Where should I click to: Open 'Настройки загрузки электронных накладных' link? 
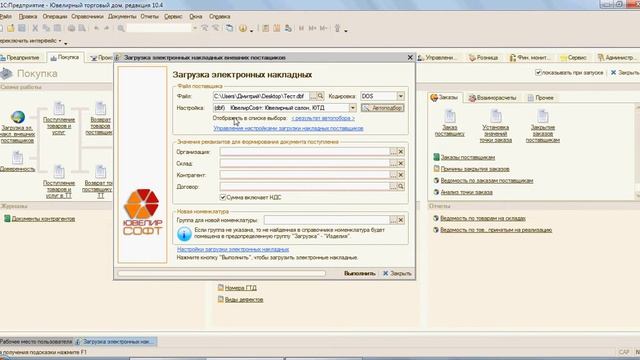click(233, 249)
